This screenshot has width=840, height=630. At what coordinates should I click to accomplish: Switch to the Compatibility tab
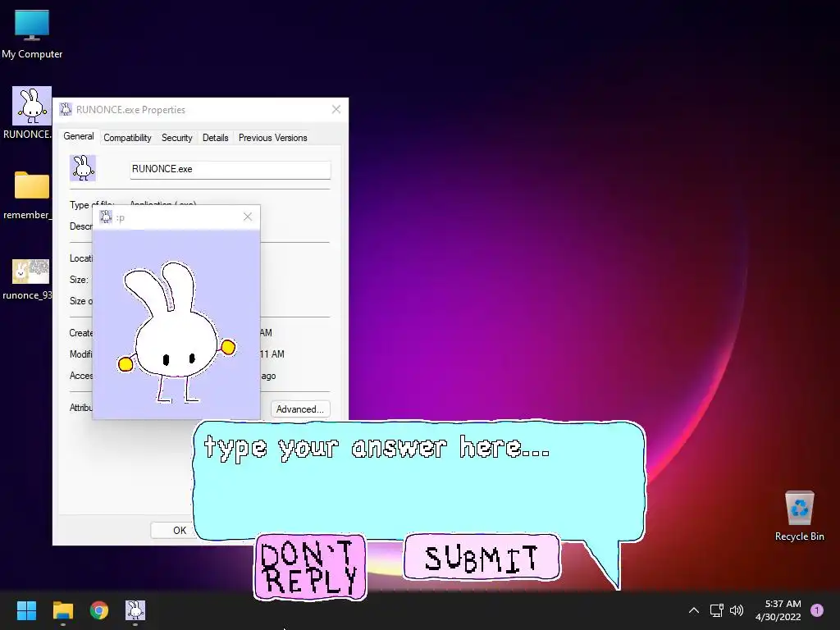(127, 138)
